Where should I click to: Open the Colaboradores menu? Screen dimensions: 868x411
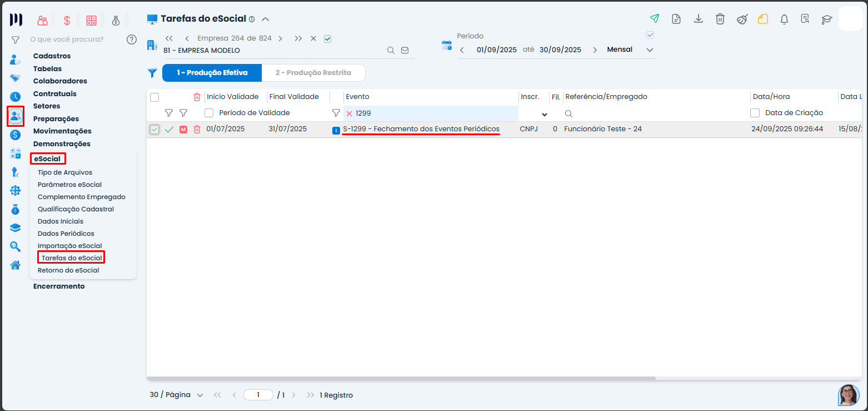60,81
